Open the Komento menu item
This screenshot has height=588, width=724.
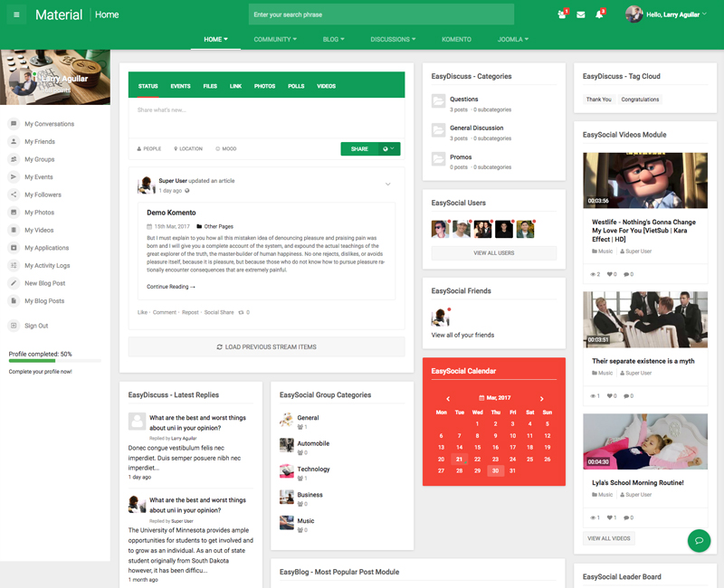(x=456, y=40)
